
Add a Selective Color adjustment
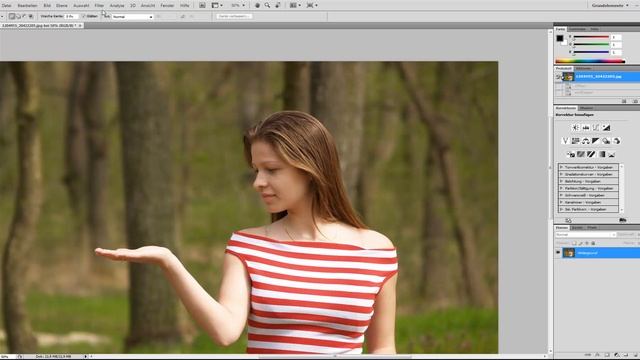[611, 154]
